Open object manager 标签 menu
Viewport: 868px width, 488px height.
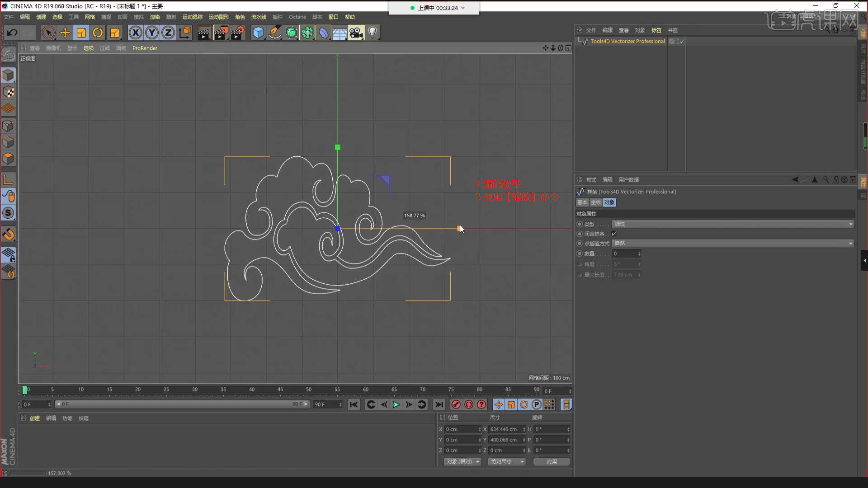(656, 30)
